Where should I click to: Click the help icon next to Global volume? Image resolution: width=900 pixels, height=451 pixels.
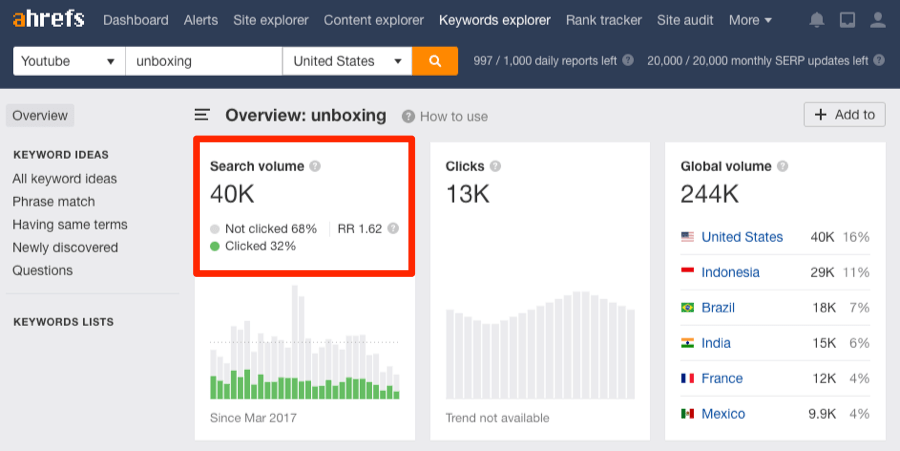point(782,166)
